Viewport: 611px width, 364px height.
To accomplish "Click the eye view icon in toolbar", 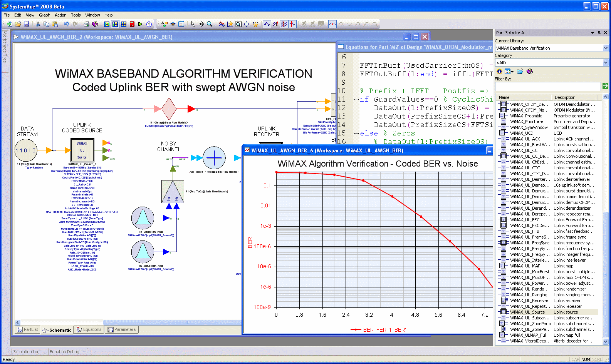I will tap(173, 24).
